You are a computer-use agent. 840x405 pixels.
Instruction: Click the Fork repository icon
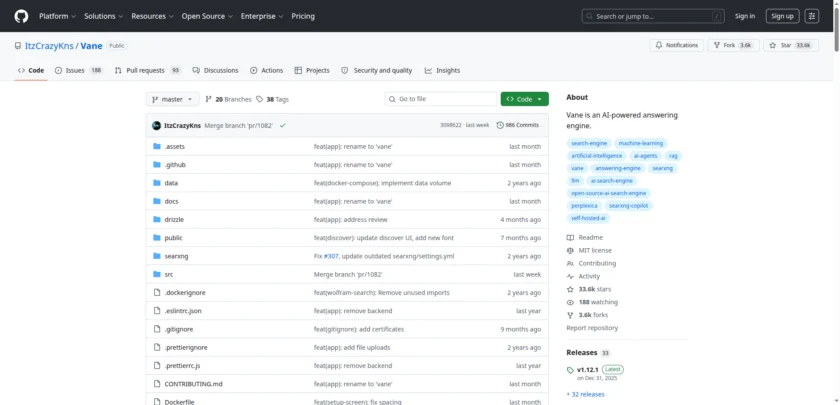(719, 46)
